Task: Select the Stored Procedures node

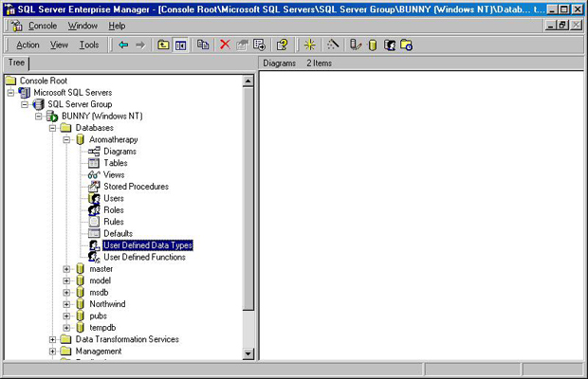Action: 137,187
